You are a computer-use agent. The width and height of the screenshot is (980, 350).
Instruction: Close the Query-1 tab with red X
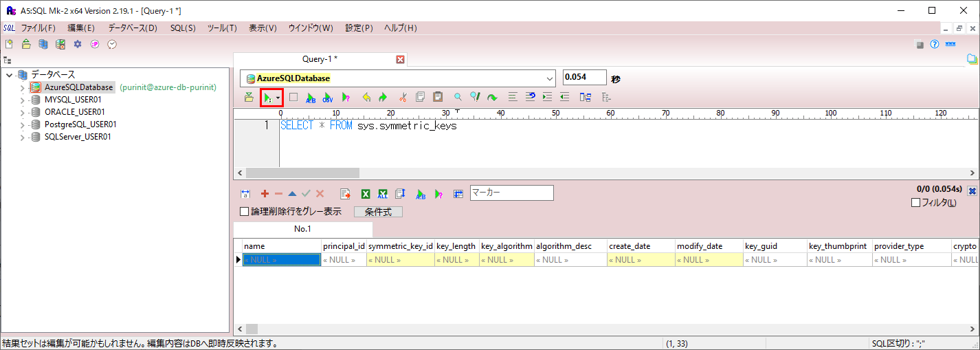click(401, 59)
